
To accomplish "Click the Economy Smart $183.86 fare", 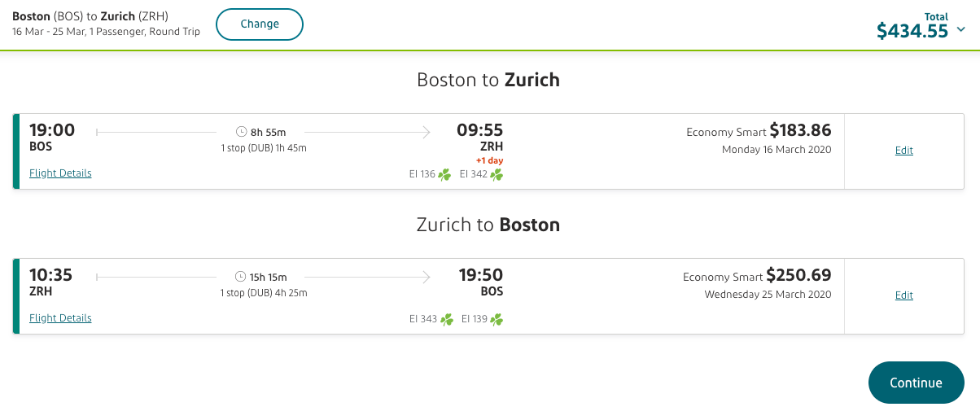I will (x=759, y=130).
